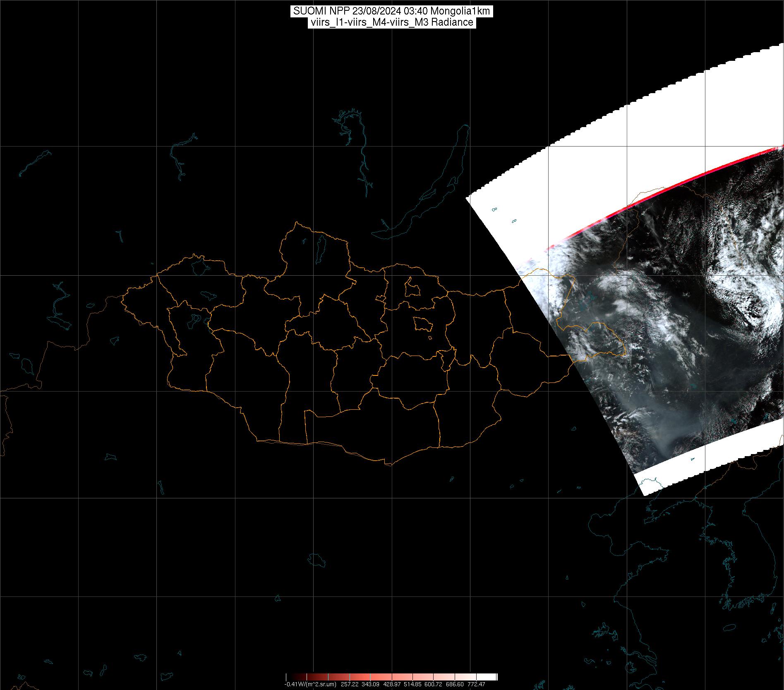
Task: Click the -0.41 W/(m^2.sr.um) units label
Action: coord(310,684)
